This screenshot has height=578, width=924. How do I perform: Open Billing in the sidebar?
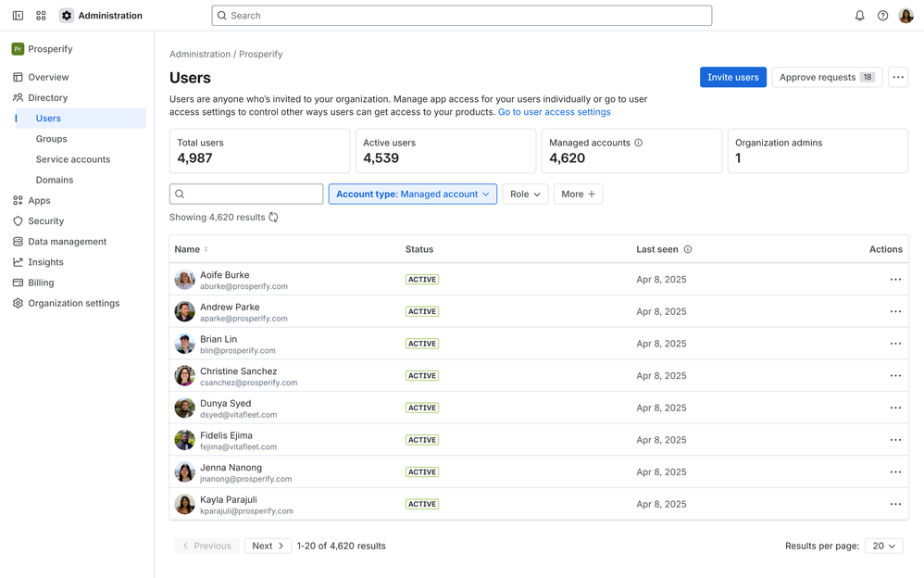coord(41,283)
